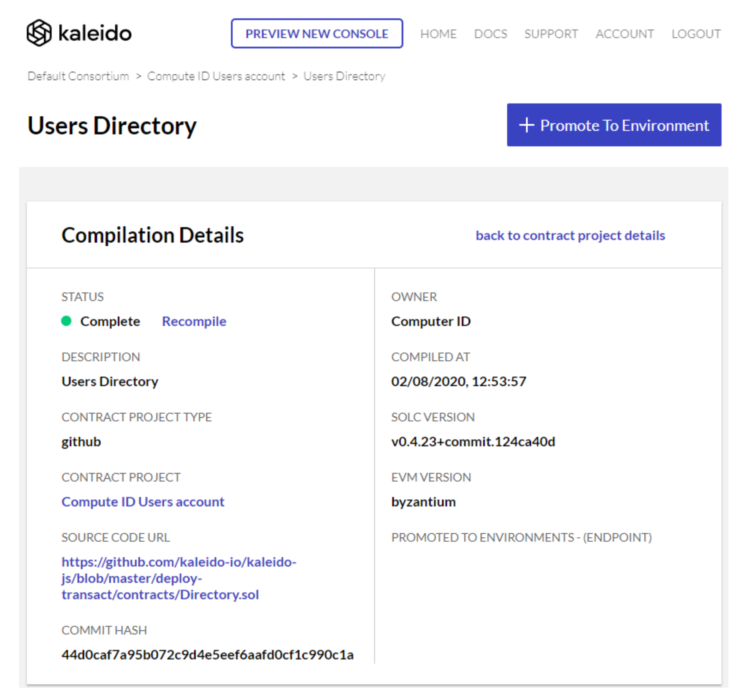Click the Recompile link
The height and width of the screenshot is (700, 743).
coord(194,321)
